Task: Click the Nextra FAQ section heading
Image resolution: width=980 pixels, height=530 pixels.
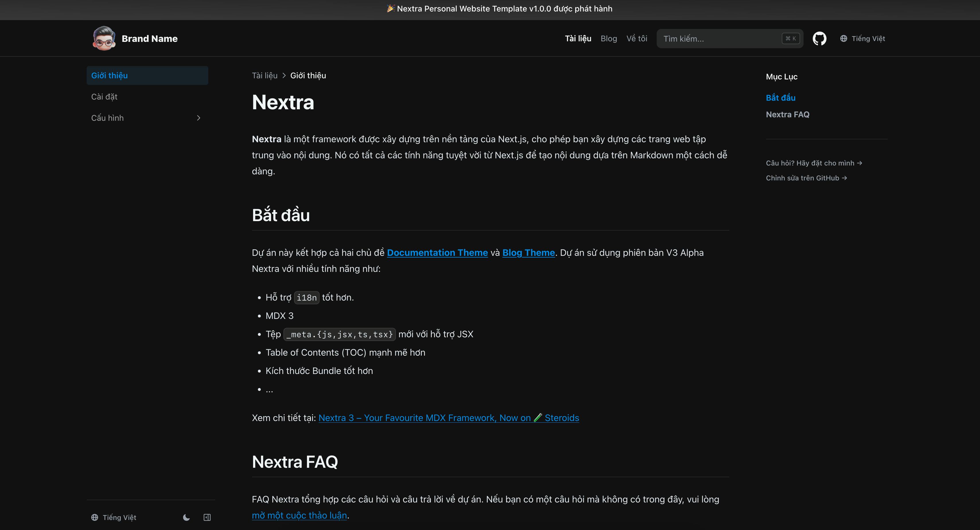Action: pyautogui.click(x=295, y=462)
